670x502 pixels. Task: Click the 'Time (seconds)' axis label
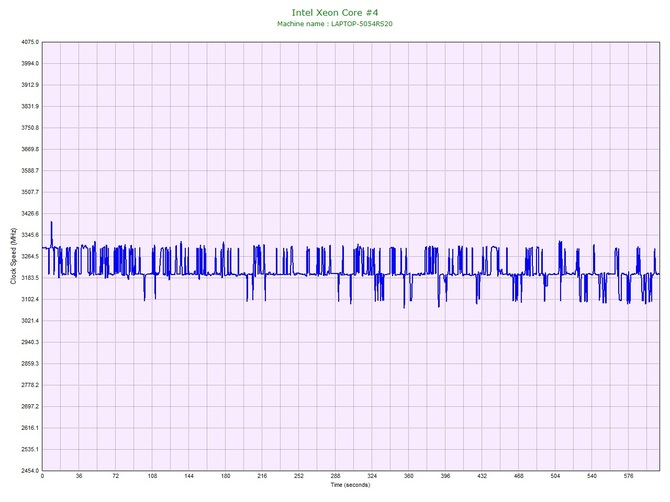point(350,485)
